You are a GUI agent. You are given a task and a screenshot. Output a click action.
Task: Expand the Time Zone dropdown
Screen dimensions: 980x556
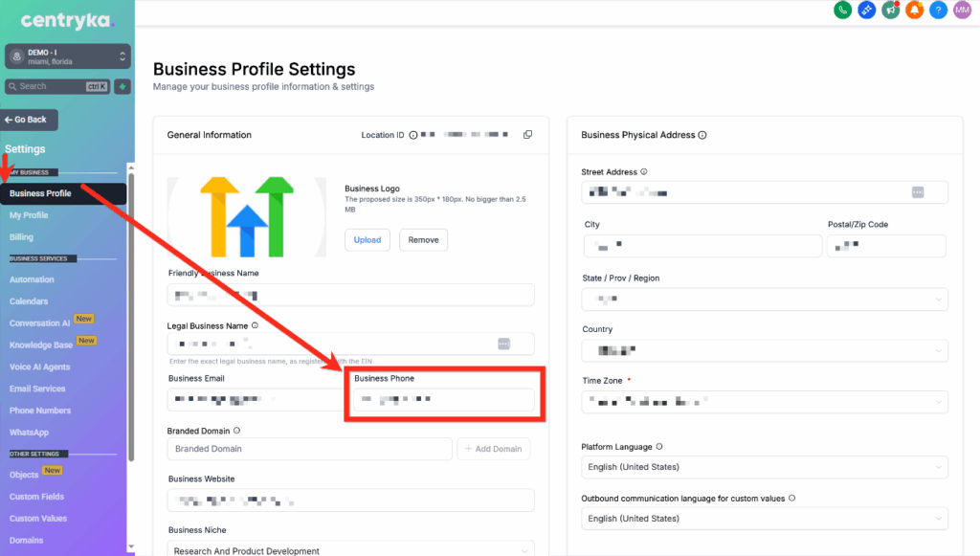tap(765, 402)
